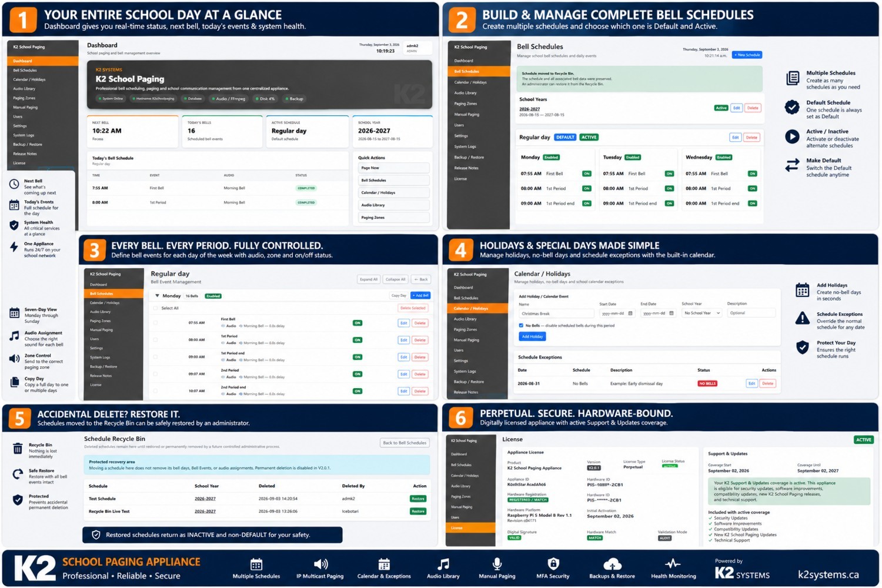Click the Next Bell clock icon
Viewport: 882px width, 588px height.
tap(14, 184)
